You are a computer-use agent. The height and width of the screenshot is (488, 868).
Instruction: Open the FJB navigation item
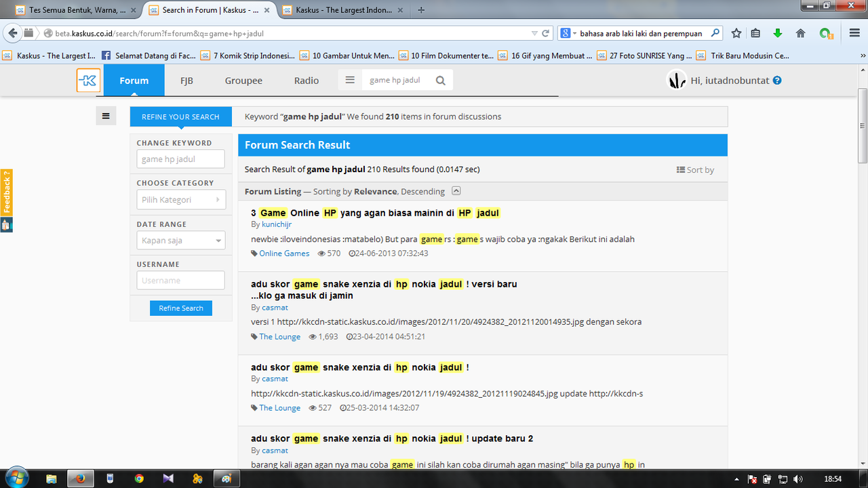coord(186,80)
